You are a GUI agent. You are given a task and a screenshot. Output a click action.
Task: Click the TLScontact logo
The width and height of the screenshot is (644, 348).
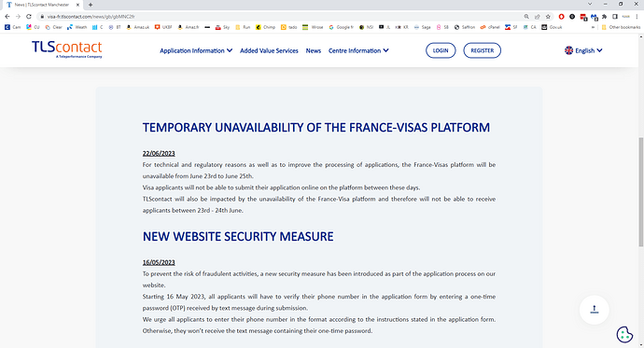pyautogui.click(x=67, y=49)
